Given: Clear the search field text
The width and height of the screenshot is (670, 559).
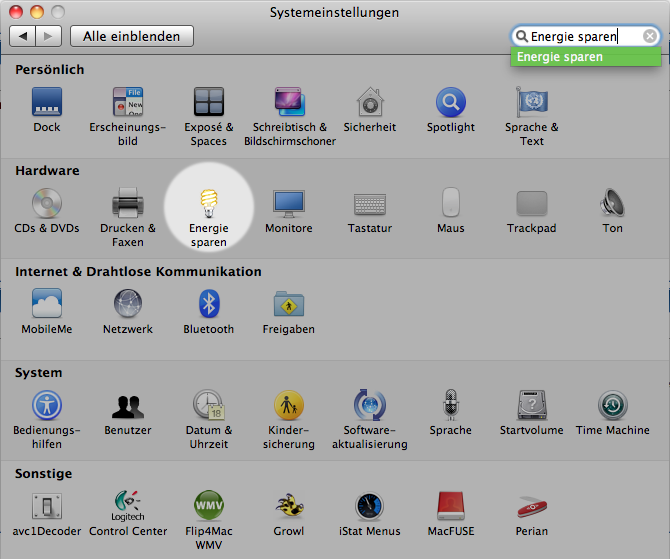Looking at the screenshot, I should click(x=649, y=36).
